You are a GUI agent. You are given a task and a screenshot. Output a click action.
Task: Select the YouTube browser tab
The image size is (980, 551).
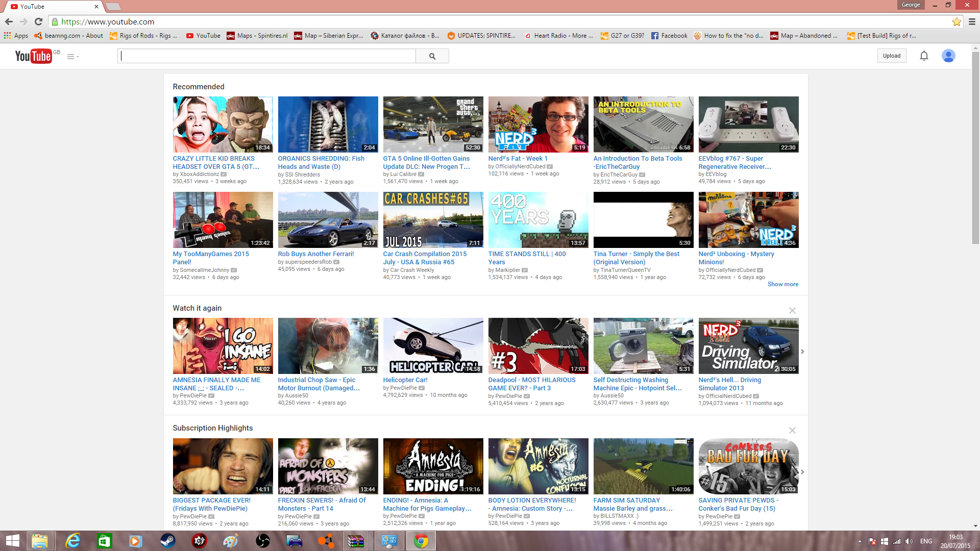tap(54, 7)
